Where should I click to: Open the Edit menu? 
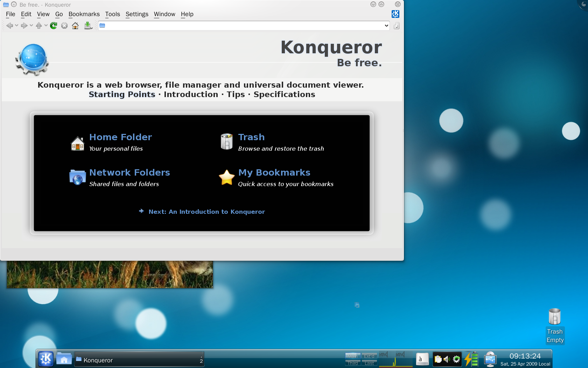tap(26, 14)
